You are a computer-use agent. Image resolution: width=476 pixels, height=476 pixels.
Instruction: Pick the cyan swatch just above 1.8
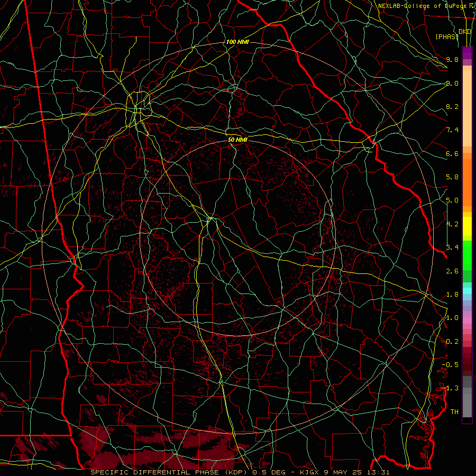click(x=467, y=291)
